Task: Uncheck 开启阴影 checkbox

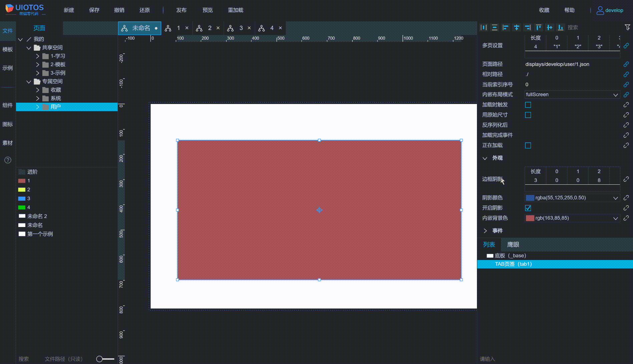Action: click(x=528, y=208)
